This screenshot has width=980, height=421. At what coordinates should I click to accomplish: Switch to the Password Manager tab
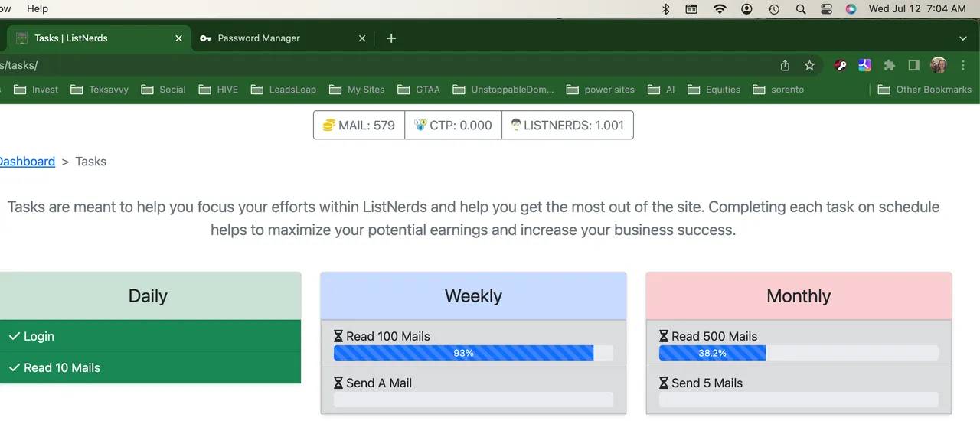[283, 38]
